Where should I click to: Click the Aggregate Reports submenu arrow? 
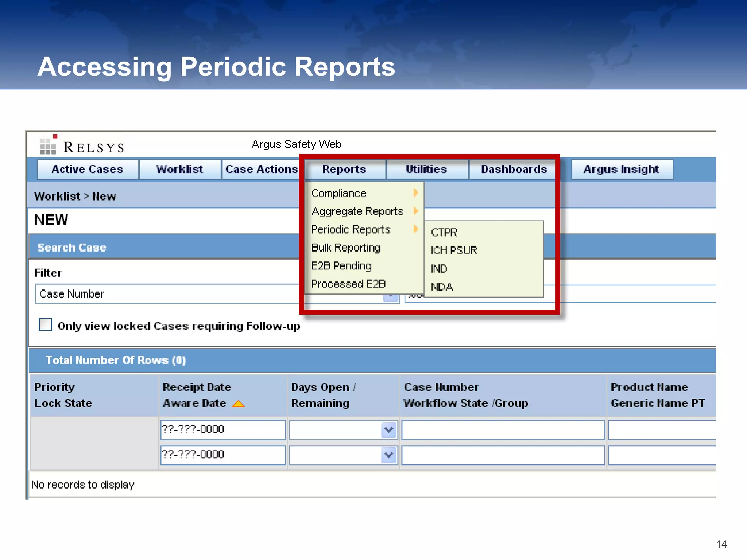pyautogui.click(x=416, y=211)
